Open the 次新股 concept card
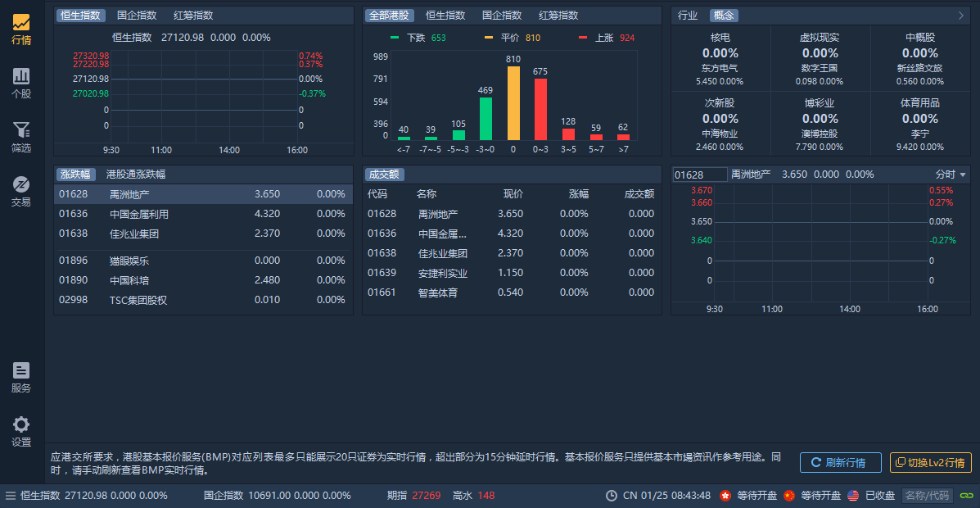The width and height of the screenshot is (980, 508). [x=720, y=125]
